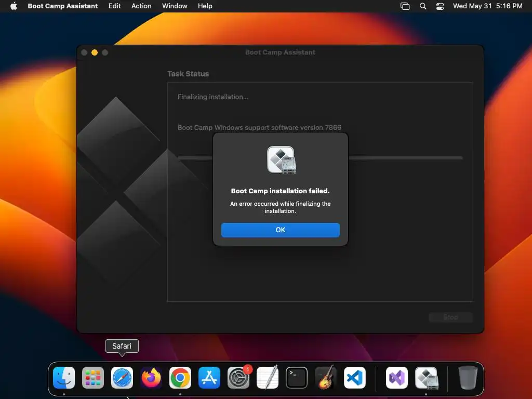Click the support software version 7866 text
The width and height of the screenshot is (532, 399).
click(x=259, y=128)
